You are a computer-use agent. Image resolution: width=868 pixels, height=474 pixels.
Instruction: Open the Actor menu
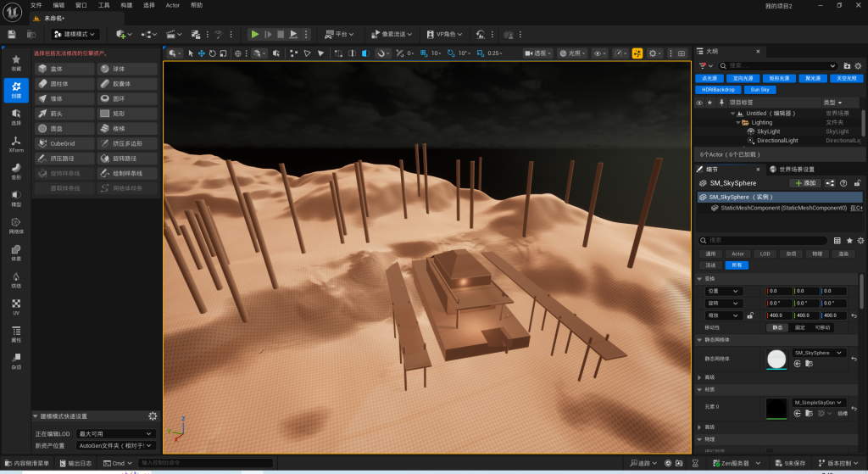[x=173, y=5]
